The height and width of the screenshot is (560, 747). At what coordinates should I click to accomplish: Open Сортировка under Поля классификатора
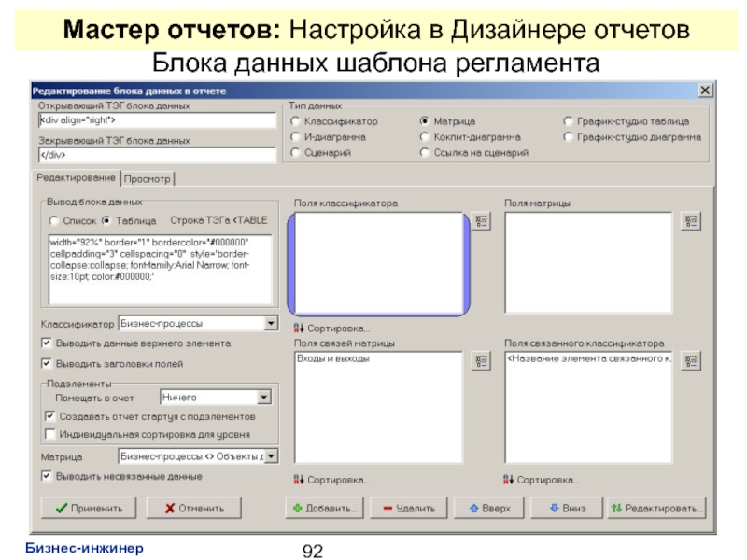pos(331,329)
